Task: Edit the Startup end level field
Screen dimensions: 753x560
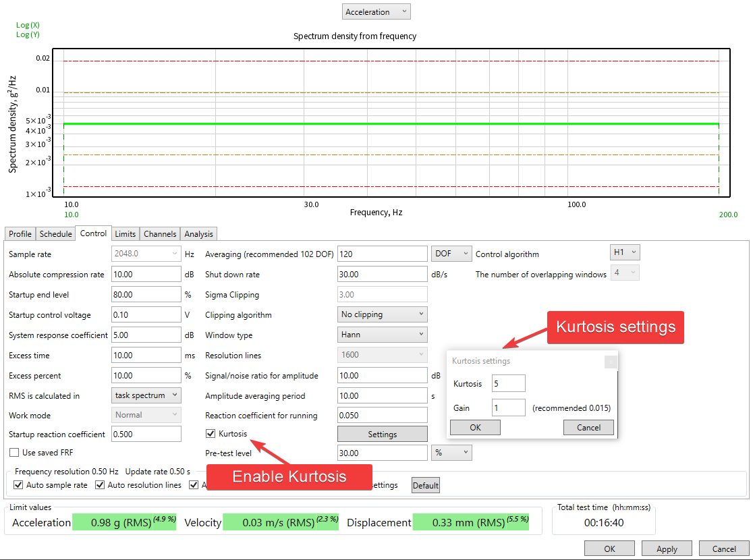Action: (146, 294)
